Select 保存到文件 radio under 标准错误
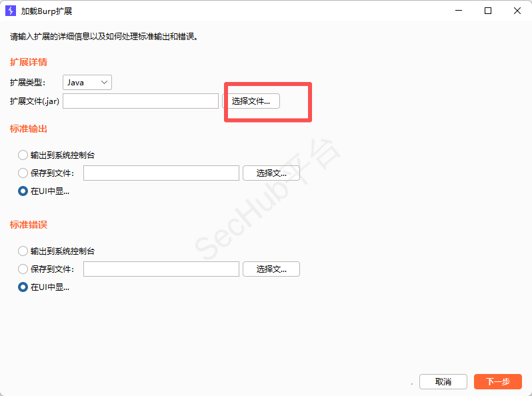 (x=23, y=269)
